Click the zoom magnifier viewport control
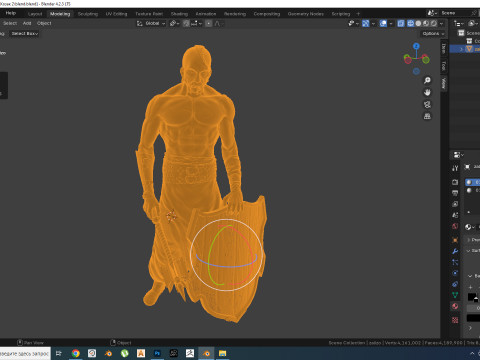The height and width of the screenshot is (360, 480). [427, 80]
